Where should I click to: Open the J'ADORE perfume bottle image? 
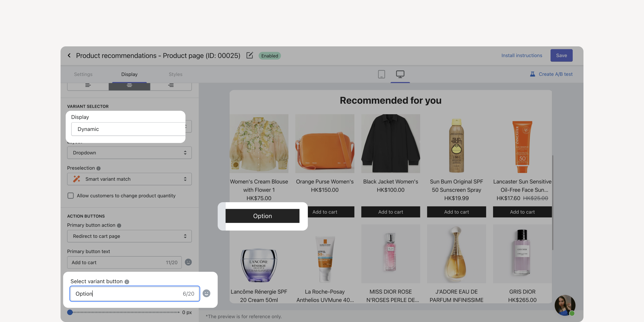coord(456,254)
